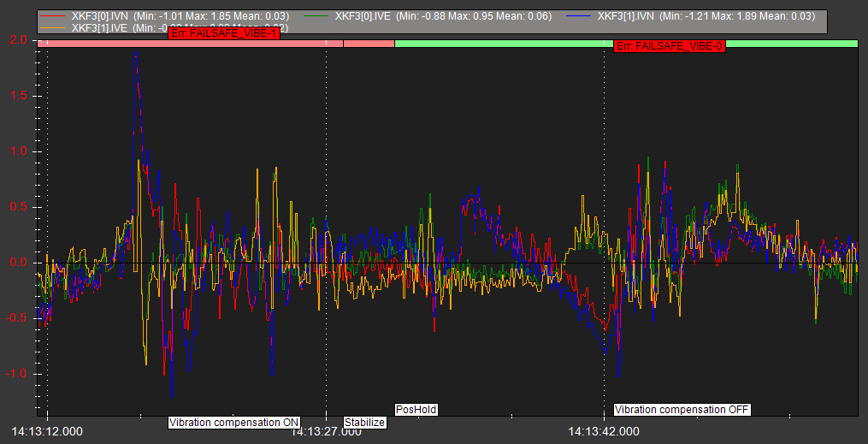Click the Err: FAILSAFE_VIBE-0 event marker

670,45
